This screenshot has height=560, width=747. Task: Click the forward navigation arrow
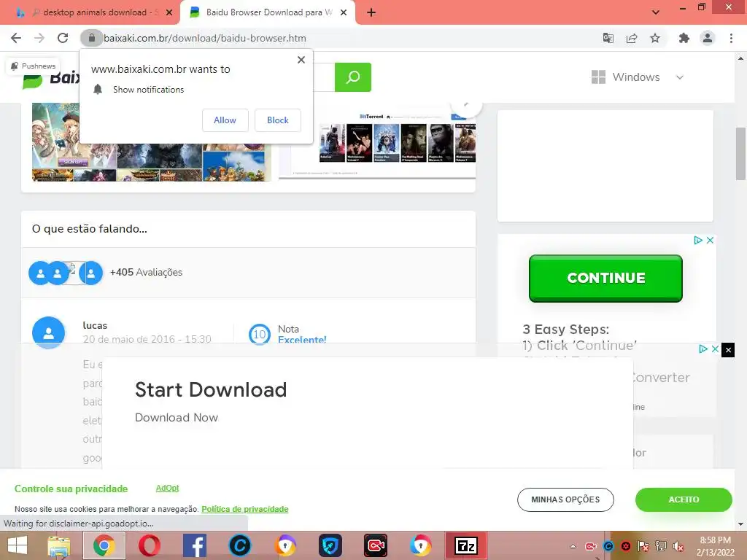point(39,38)
